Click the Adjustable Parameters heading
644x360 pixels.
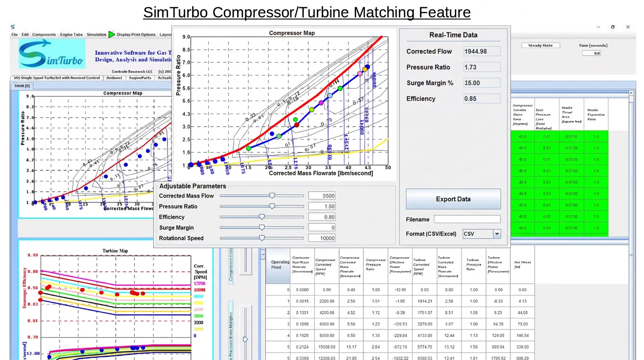(193, 186)
